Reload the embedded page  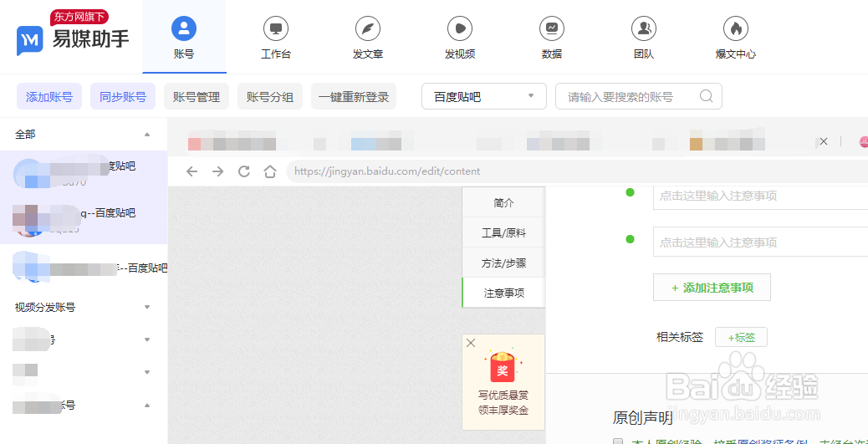244,171
